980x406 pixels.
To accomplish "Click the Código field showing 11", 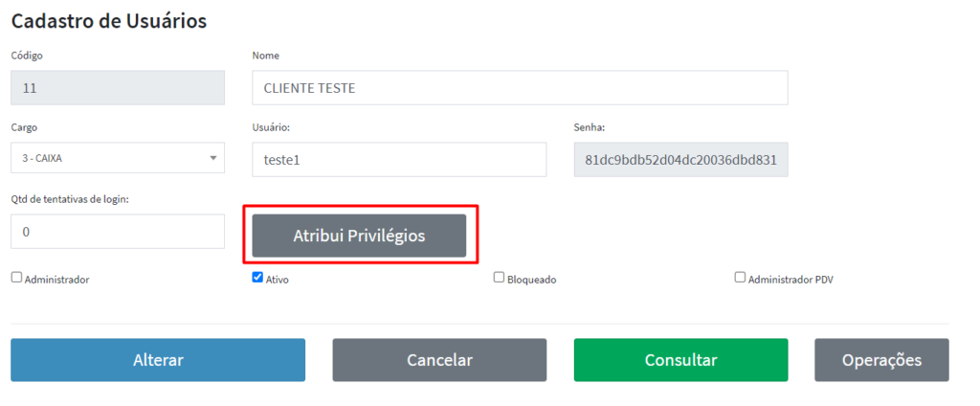I will (x=117, y=87).
